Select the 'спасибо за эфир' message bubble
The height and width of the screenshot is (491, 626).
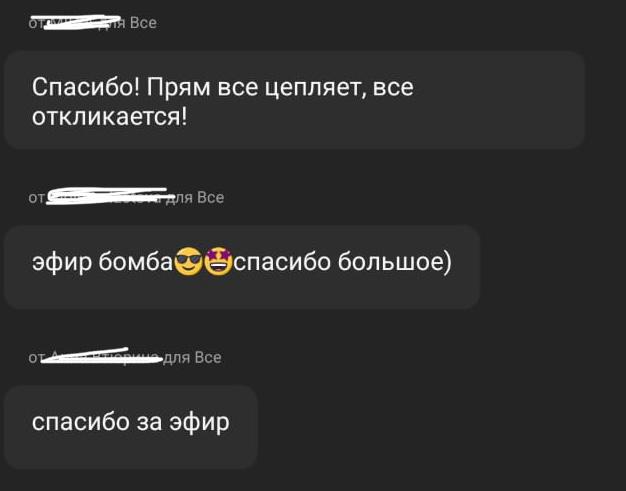click(x=131, y=426)
